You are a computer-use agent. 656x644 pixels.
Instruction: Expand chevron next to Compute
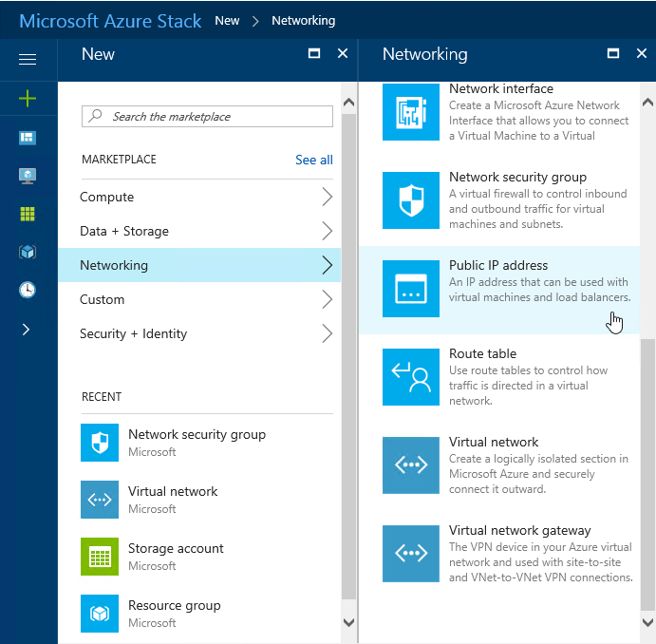[328, 197]
